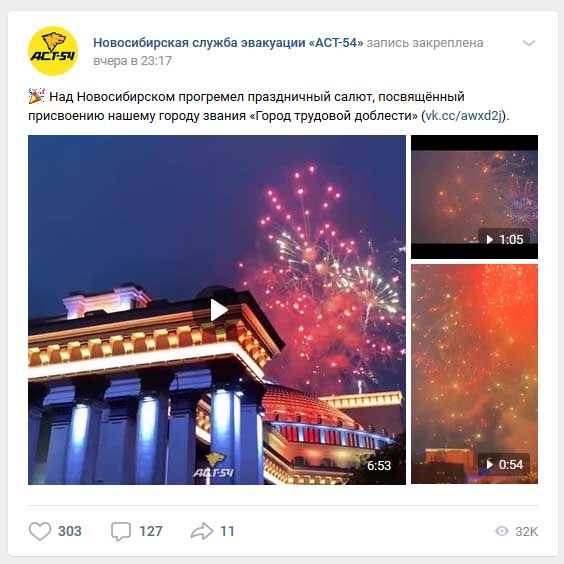This screenshot has width=564, height=564.
Task: Open the vk.cc/awxd2j link
Action: [x=464, y=116]
